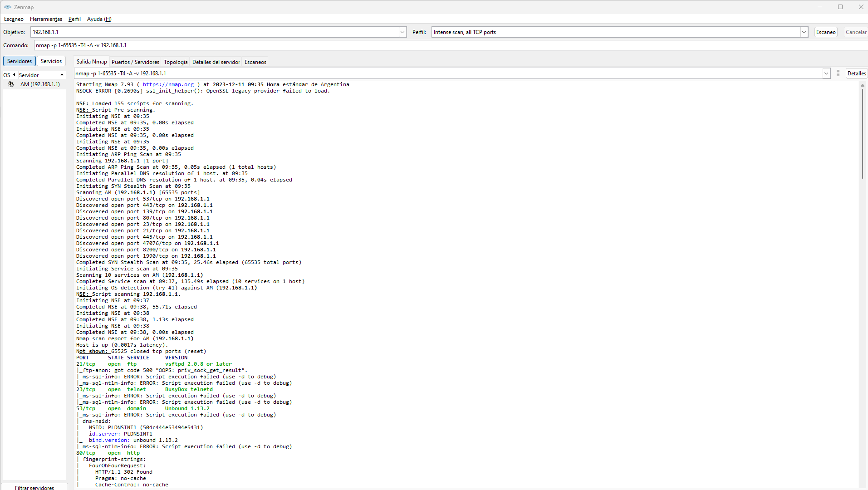The height and width of the screenshot is (490, 868).
Task: Click the 23/tcp open telnet line
Action: click(x=144, y=389)
